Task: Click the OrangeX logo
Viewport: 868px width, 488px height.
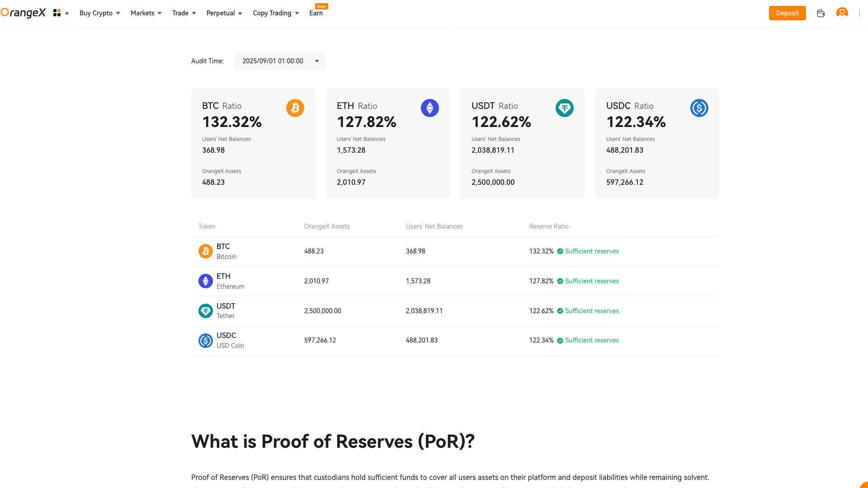Action: pos(23,13)
